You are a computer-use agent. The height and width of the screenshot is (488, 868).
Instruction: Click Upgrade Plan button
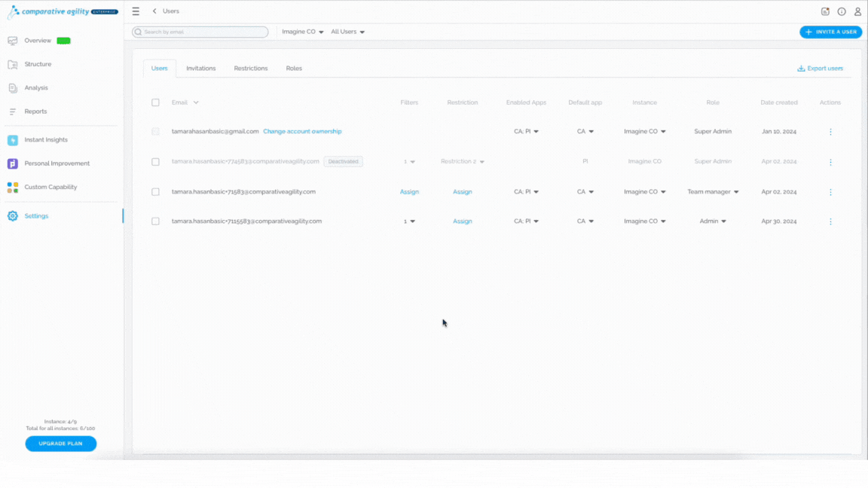click(x=61, y=444)
